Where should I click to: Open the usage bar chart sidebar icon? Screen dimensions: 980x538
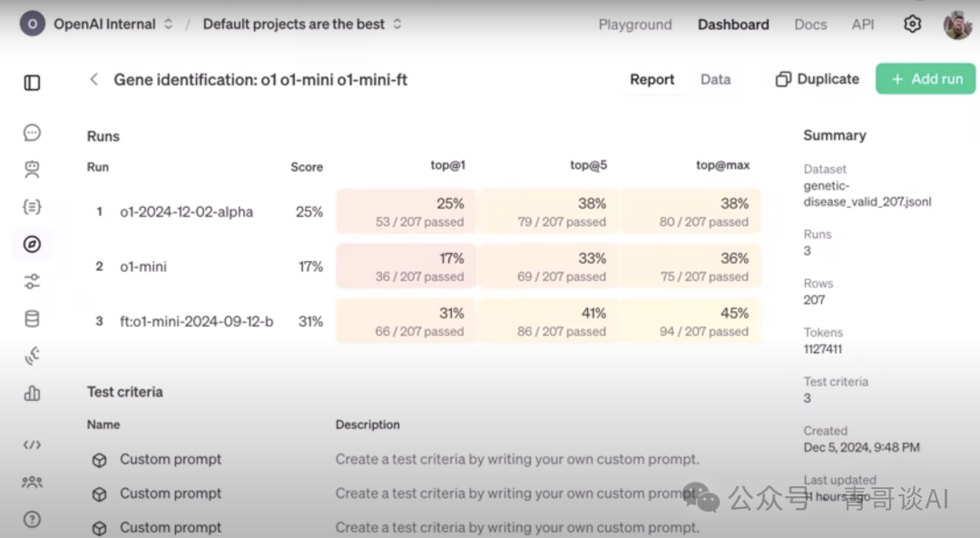coord(32,393)
